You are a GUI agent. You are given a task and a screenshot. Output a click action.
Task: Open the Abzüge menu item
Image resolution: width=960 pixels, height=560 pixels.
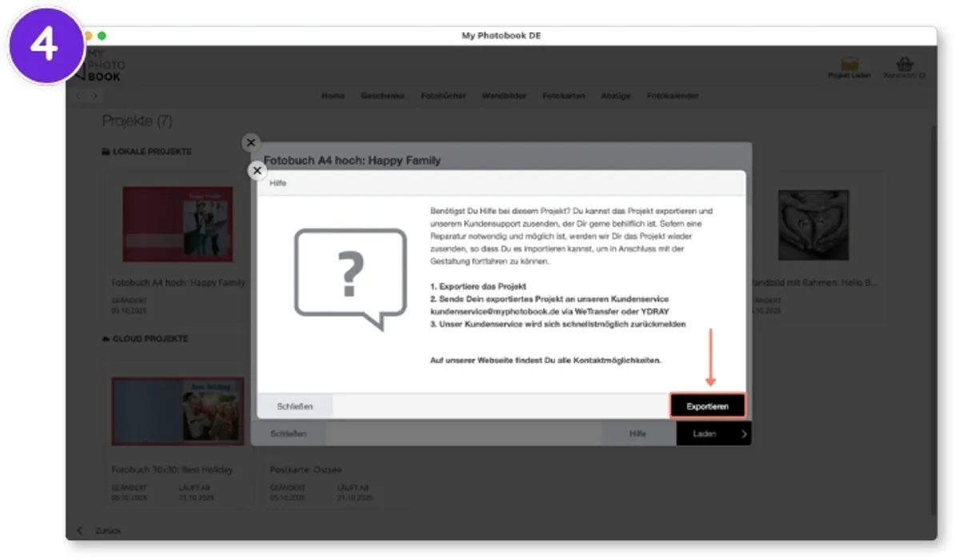pyautogui.click(x=616, y=96)
